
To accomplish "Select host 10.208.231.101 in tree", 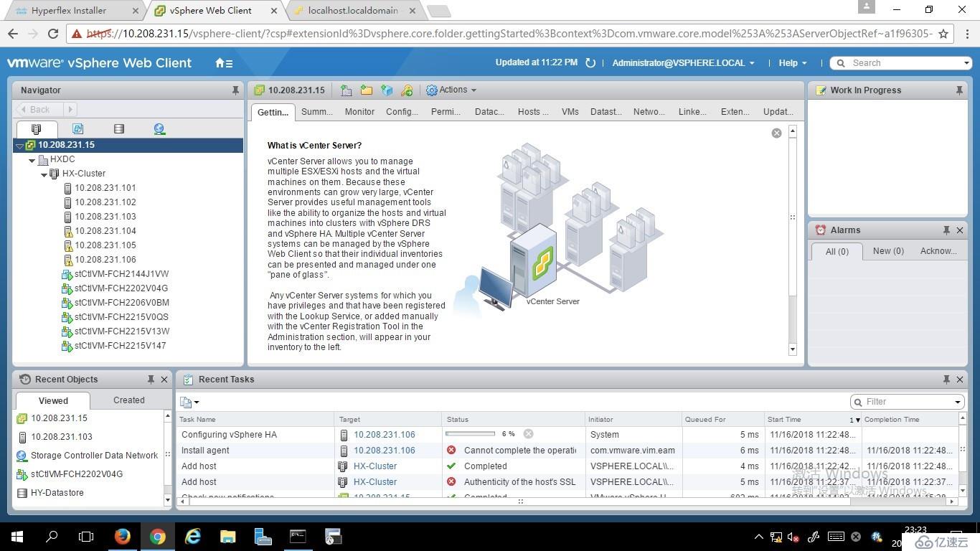I will pyautogui.click(x=105, y=188).
